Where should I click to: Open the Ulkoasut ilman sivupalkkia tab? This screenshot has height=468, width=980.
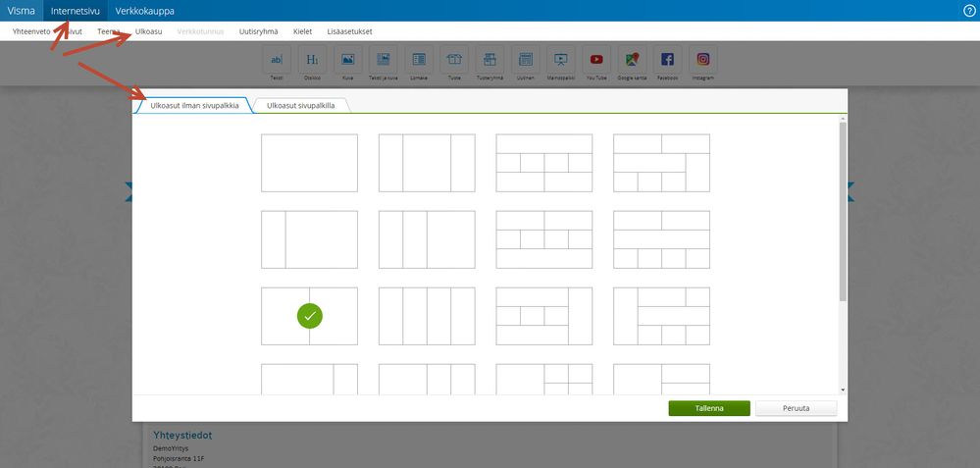coord(194,106)
